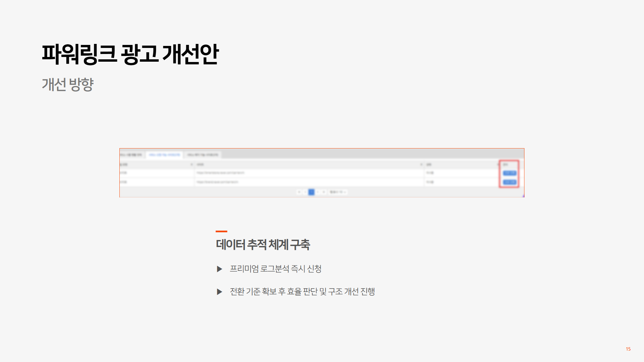Select the highlighted page 1 button

311,192
